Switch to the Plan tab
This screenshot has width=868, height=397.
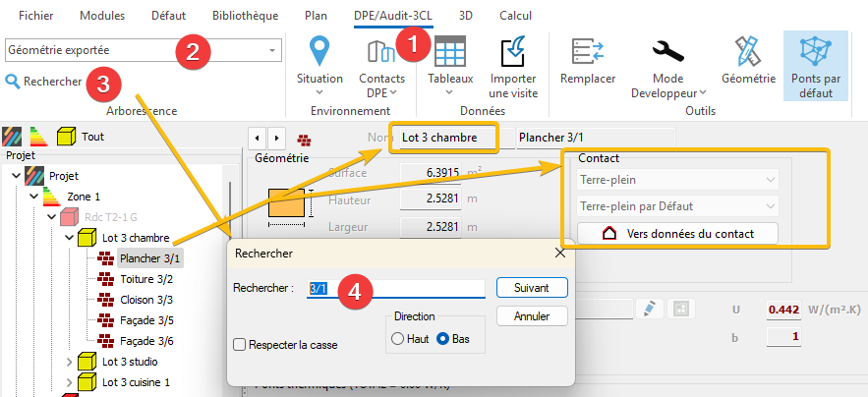pyautogui.click(x=316, y=16)
